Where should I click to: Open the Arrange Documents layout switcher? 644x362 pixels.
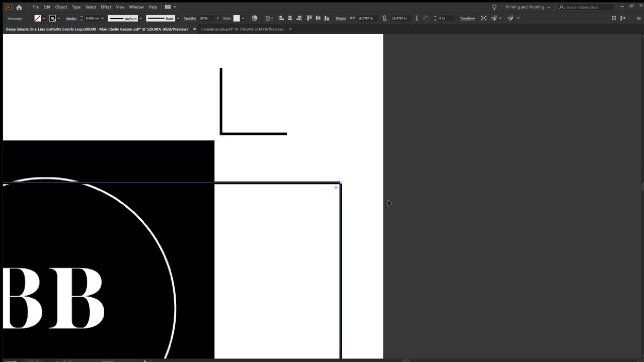171,7
